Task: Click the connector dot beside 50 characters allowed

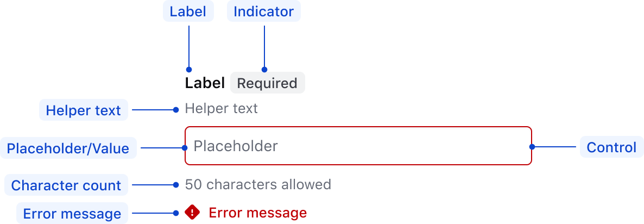Action: pyautogui.click(x=176, y=185)
